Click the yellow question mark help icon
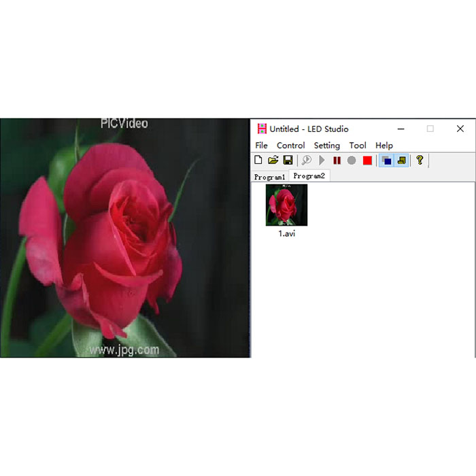 tap(420, 160)
